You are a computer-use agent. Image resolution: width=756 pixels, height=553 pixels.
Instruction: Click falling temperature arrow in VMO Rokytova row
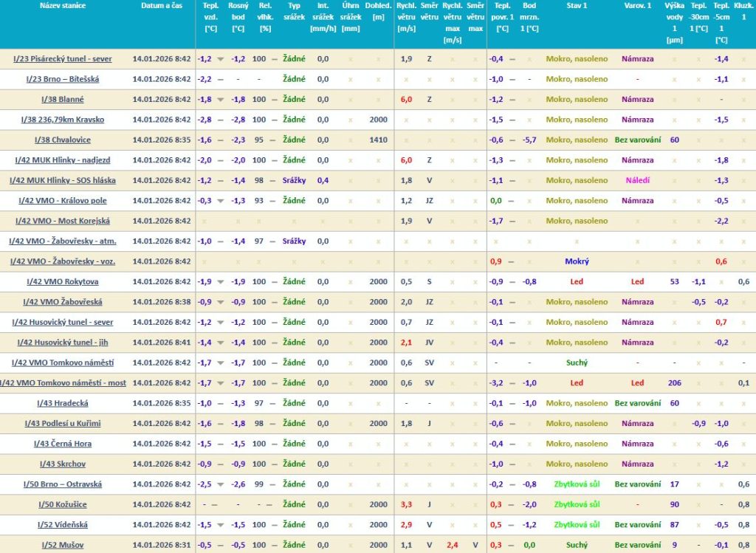(x=220, y=282)
